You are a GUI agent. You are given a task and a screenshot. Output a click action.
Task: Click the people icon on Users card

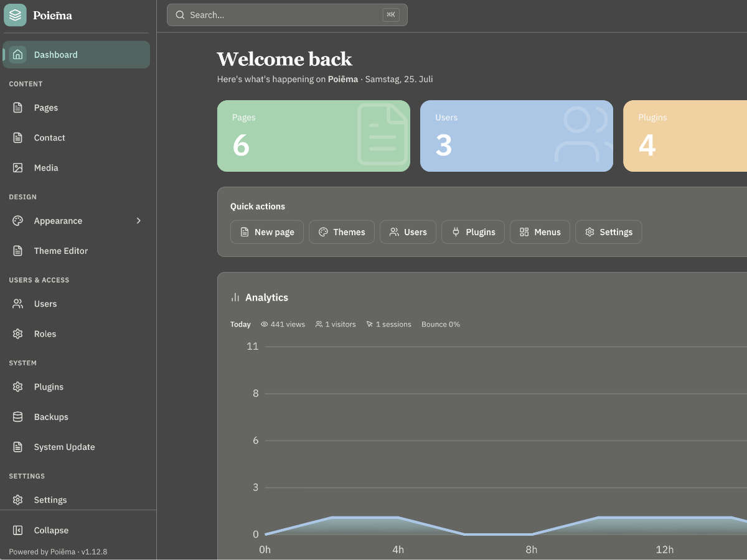(x=583, y=134)
